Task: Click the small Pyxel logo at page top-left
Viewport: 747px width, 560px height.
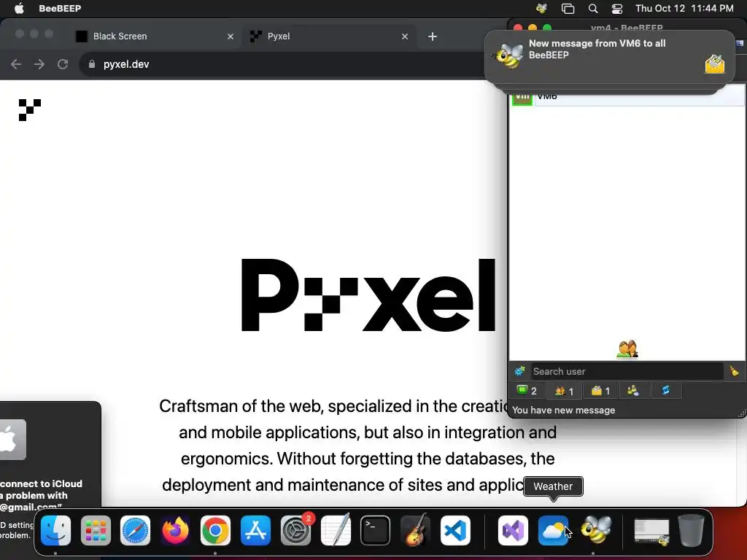Action: coord(29,110)
